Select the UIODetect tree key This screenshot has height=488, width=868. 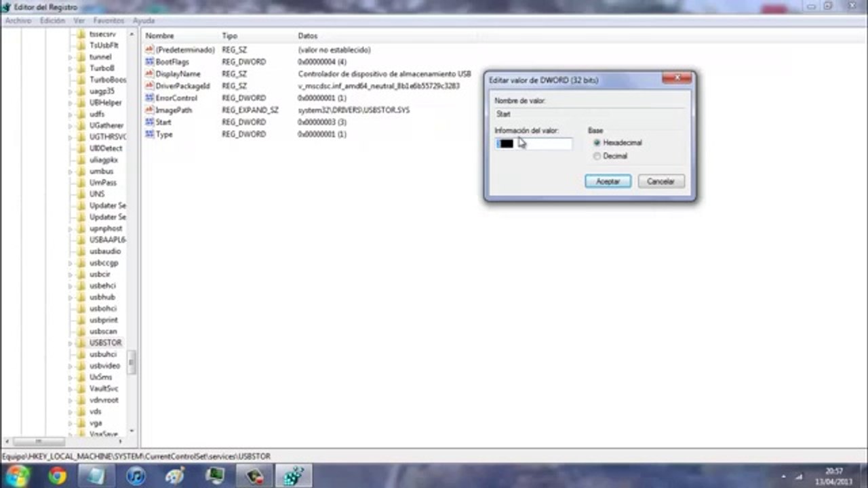pyautogui.click(x=106, y=148)
